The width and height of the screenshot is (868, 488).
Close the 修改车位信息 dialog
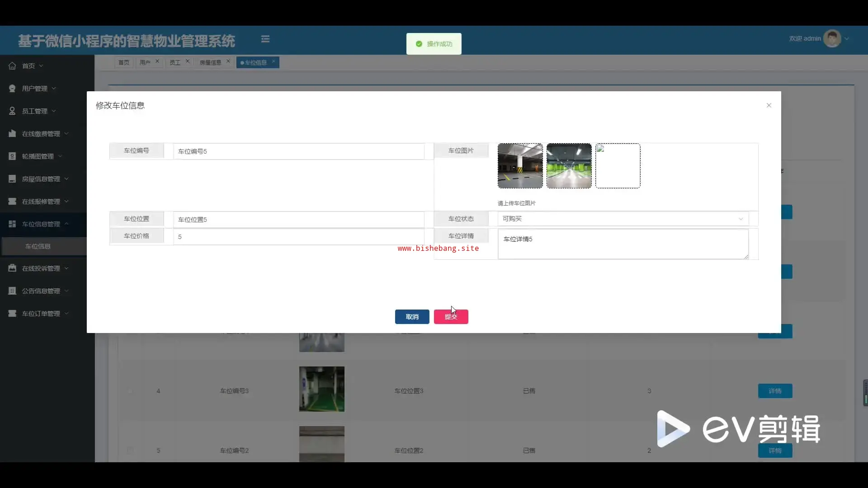pos(769,105)
